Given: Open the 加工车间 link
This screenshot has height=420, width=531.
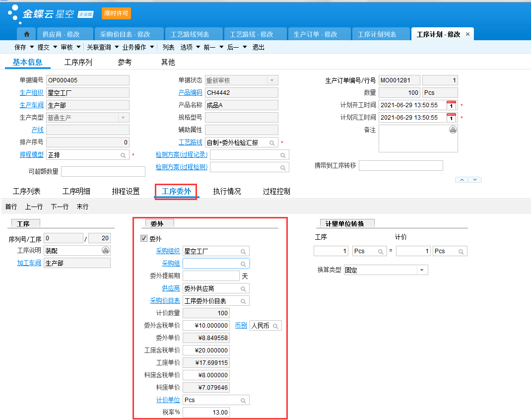Looking at the screenshot, I should [x=29, y=263].
